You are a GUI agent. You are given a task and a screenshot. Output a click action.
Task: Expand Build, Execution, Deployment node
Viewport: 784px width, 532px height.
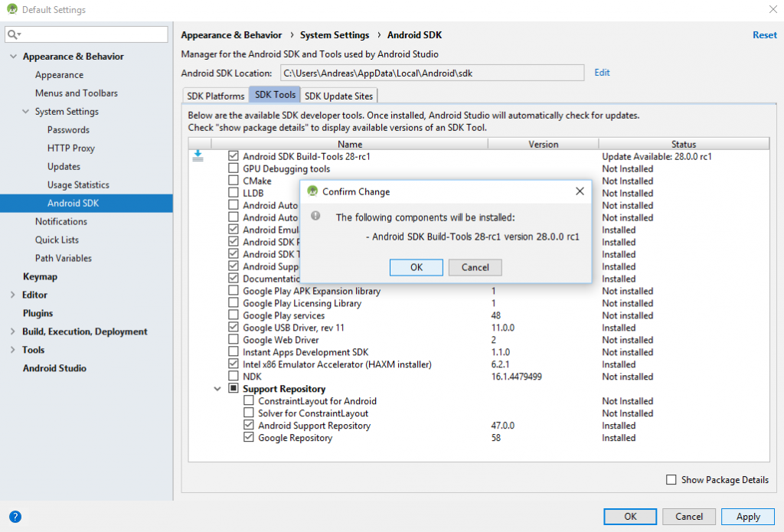[13, 331]
